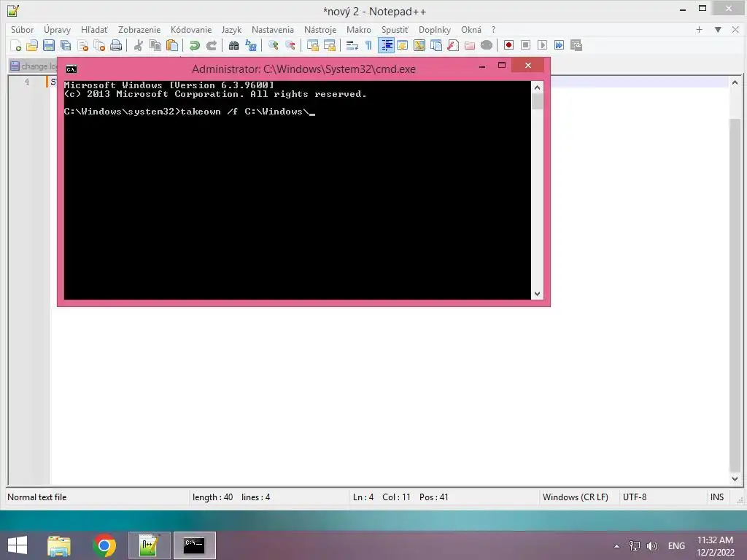Start macro recording with red dot

click(508, 45)
